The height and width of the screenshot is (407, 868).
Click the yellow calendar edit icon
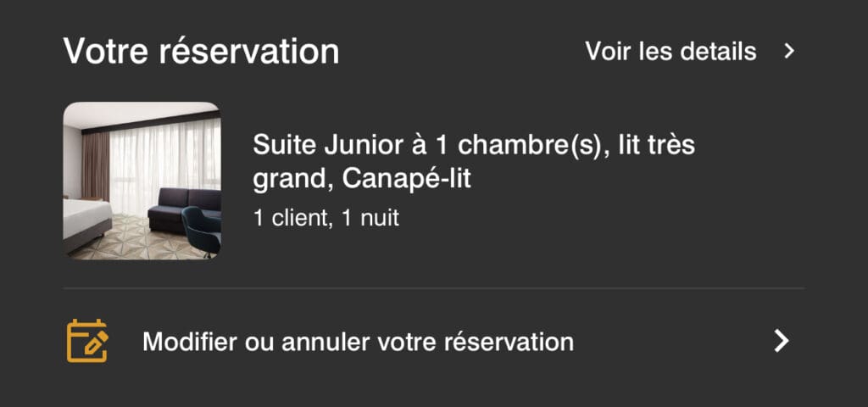pyautogui.click(x=87, y=341)
